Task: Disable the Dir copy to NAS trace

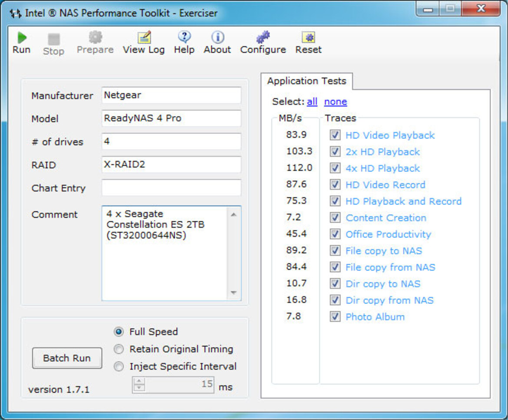Action: [x=335, y=283]
